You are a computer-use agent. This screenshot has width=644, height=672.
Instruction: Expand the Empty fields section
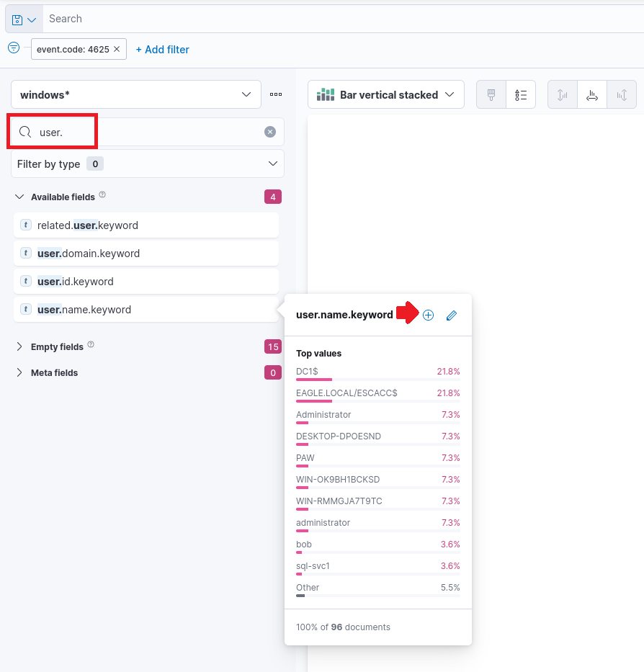[19, 346]
